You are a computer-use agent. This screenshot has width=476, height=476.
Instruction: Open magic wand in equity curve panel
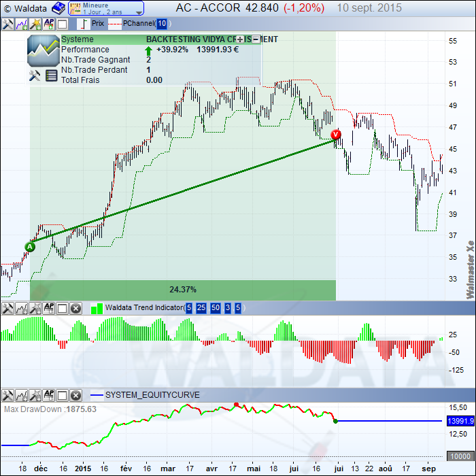point(35,395)
